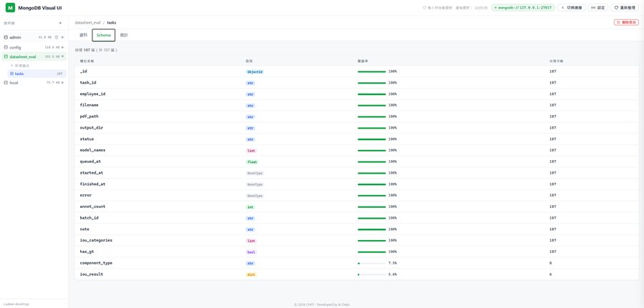The height and width of the screenshot is (308, 644).
Task: Click the config database cylinder icon
Action: [6, 47]
